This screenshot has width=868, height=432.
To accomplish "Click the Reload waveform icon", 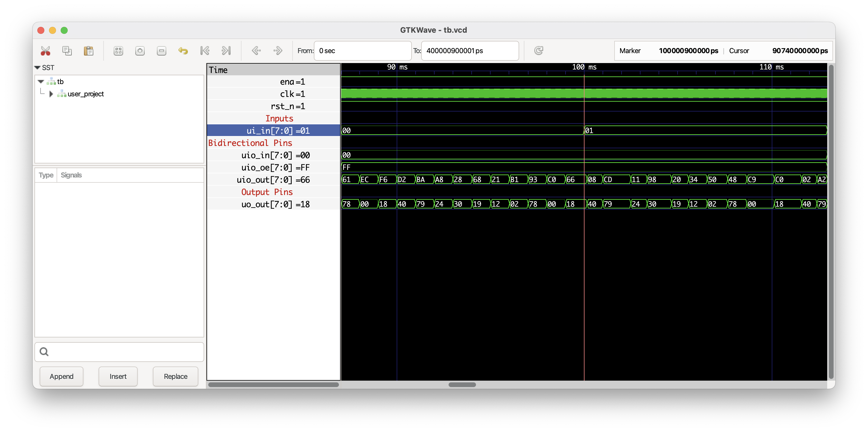I will coord(538,51).
